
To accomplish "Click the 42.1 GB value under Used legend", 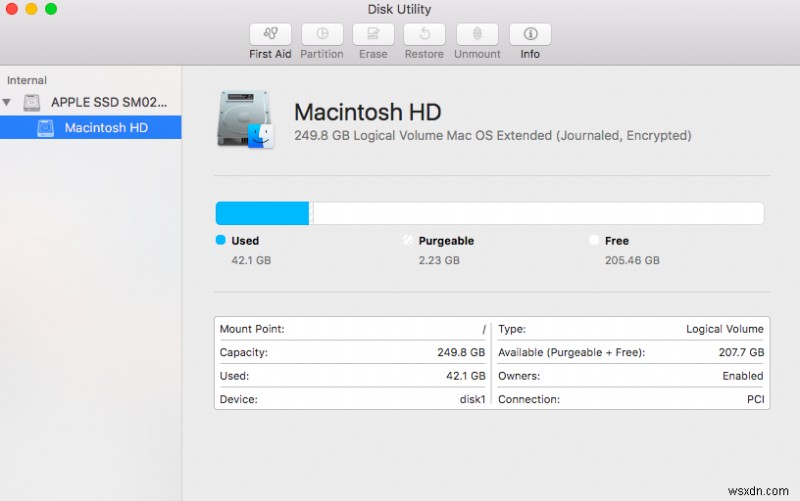I will [x=251, y=260].
